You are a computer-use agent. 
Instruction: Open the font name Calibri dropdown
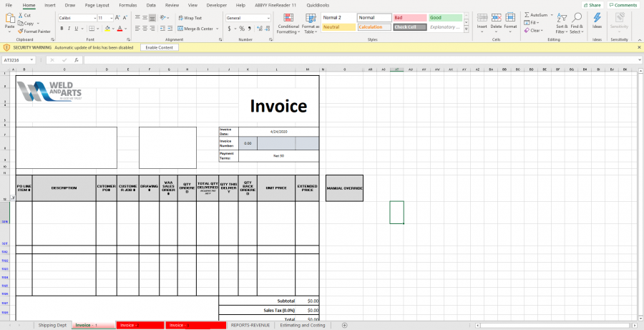(x=95, y=18)
